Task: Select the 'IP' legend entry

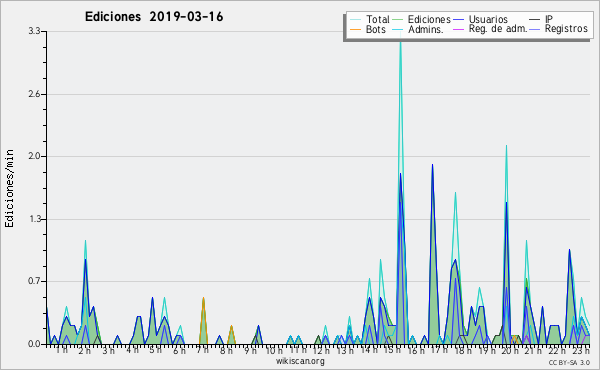Action: 549,19
